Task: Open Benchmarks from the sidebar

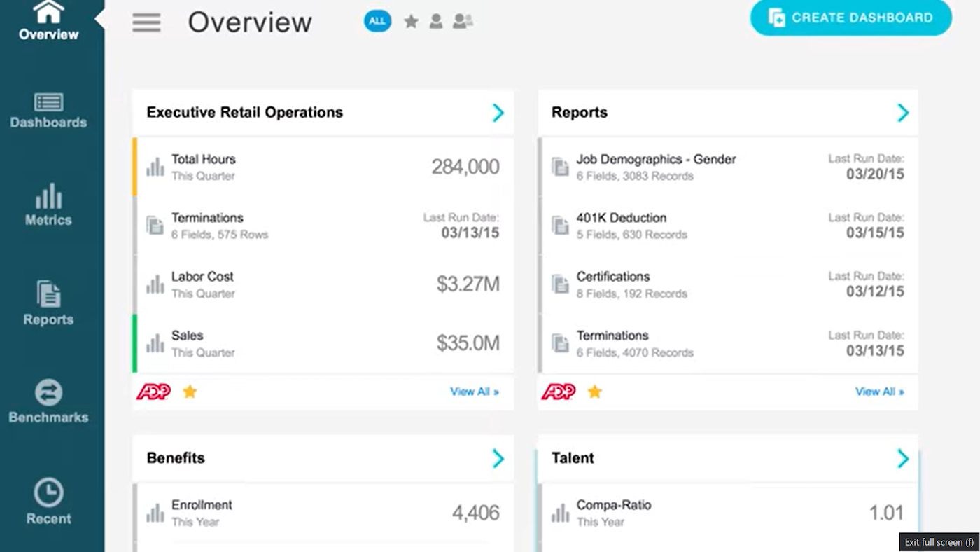Action: click(48, 401)
